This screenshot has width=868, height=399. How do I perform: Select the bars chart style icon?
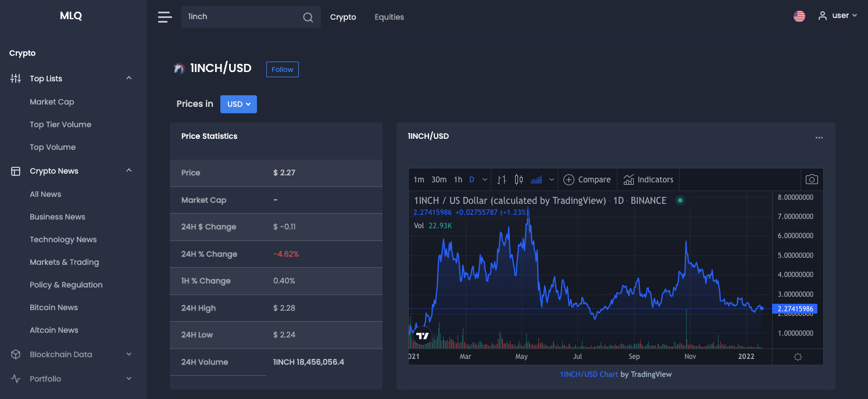point(502,179)
